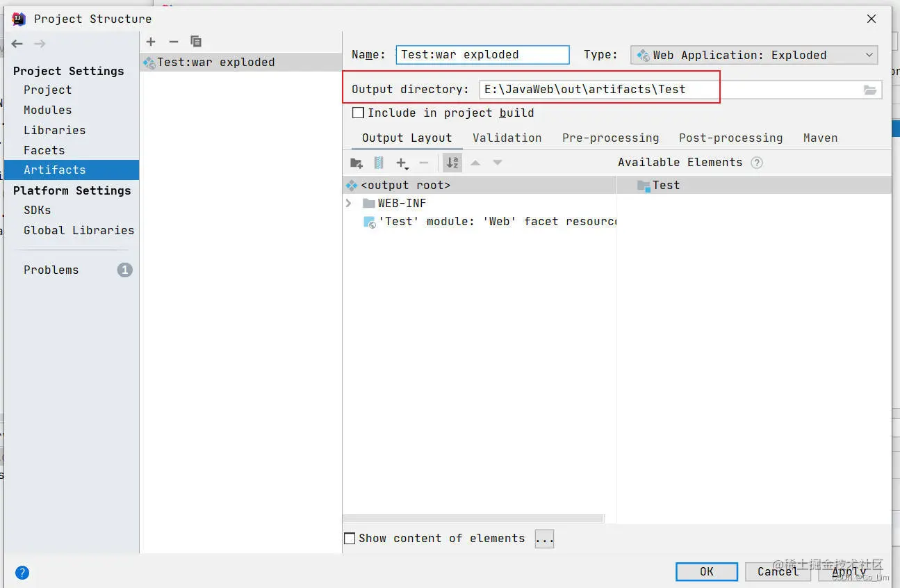Navigate back with the left arrow
900x588 pixels.
tap(17, 44)
